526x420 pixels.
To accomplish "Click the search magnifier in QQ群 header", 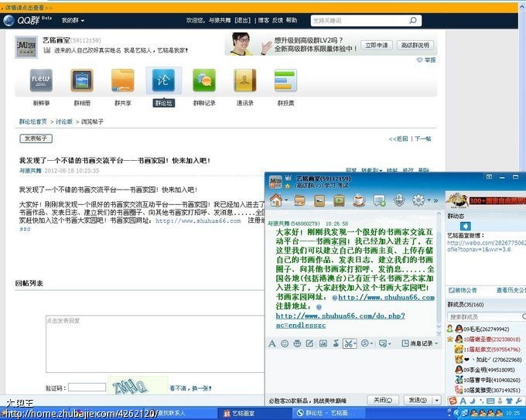I will click(413, 20).
